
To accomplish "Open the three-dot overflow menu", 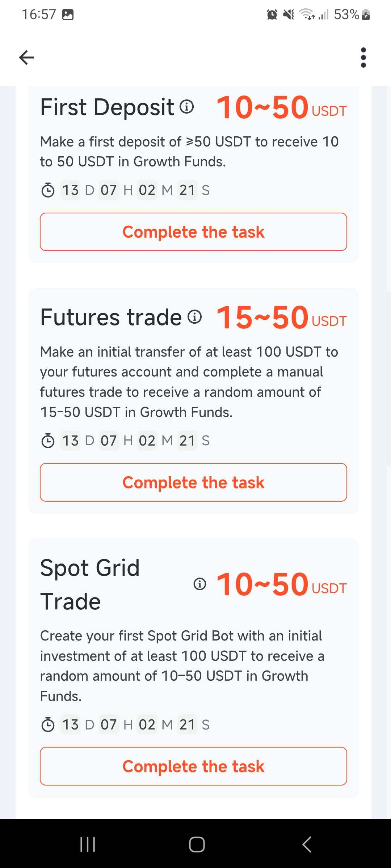I will click(x=363, y=58).
